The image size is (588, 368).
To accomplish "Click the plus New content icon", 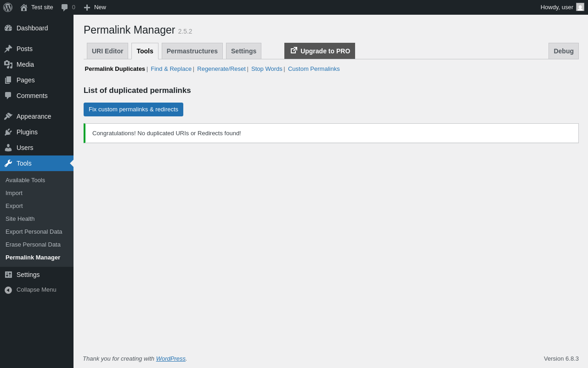I will tap(87, 7).
